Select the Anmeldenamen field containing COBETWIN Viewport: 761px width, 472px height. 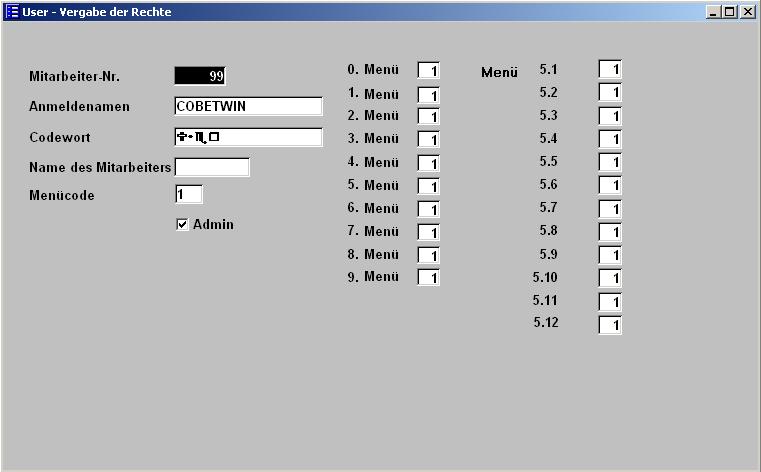click(248, 106)
